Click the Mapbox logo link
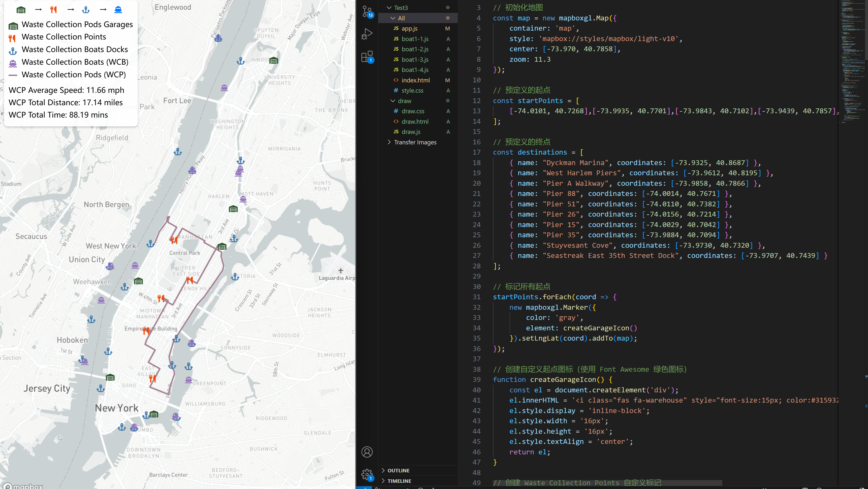The height and width of the screenshot is (489, 868). tap(23, 486)
